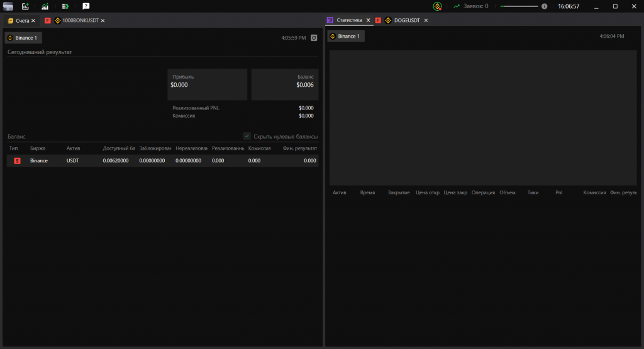Close the Счета tab
This screenshot has height=349, width=644.
tap(33, 21)
